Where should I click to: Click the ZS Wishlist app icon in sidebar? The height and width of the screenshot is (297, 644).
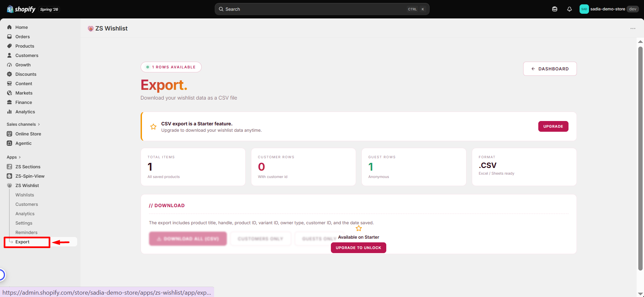(x=9, y=185)
